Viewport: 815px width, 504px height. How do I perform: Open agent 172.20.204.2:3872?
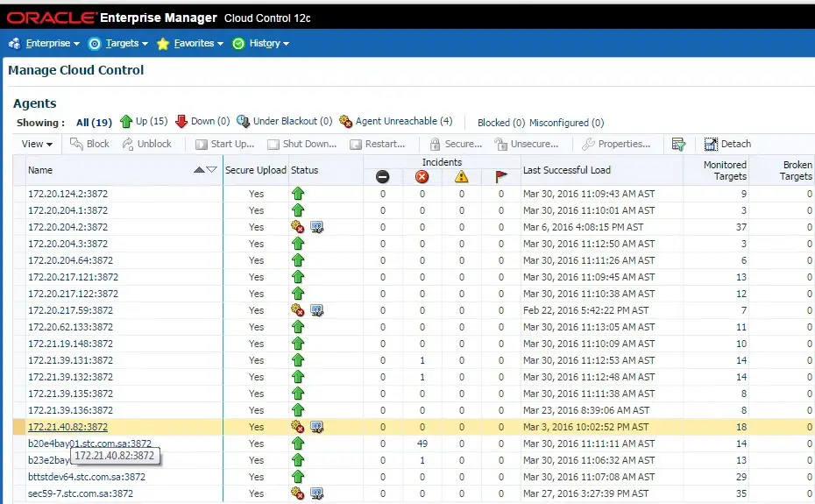68,227
